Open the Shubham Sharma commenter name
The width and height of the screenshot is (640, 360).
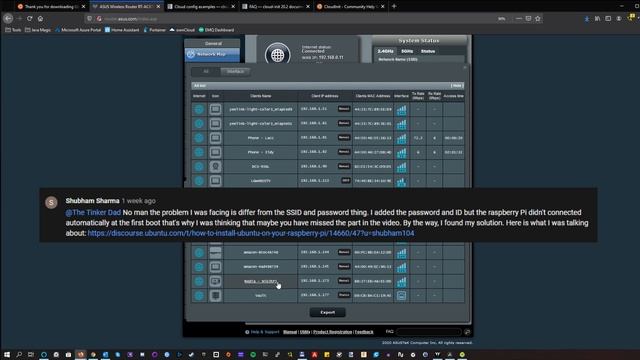[x=92, y=201]
